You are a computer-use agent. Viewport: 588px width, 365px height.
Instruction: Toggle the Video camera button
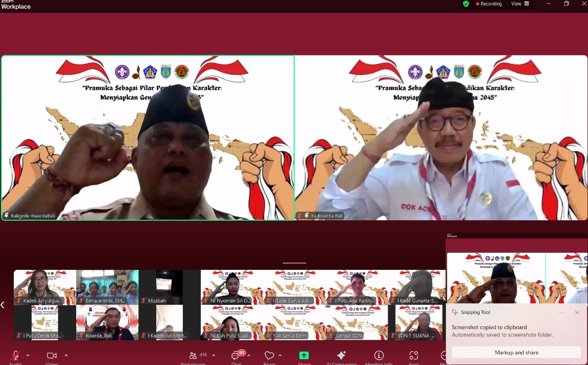pos(51,356)
